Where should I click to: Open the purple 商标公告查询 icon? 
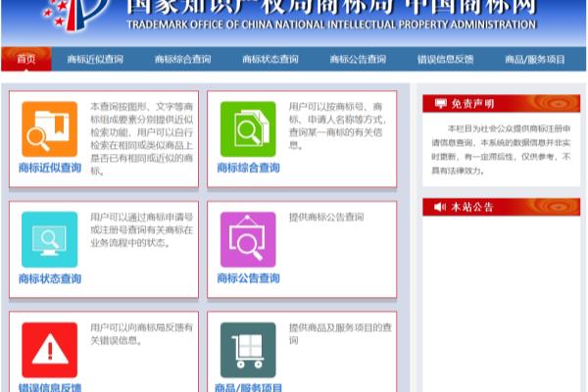click(248, 239)
